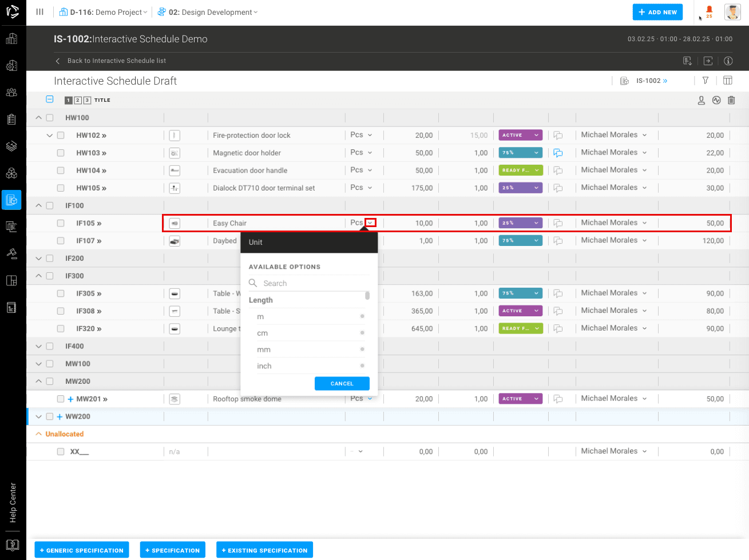
Task: Click the + Specification button
Action: 173,550
